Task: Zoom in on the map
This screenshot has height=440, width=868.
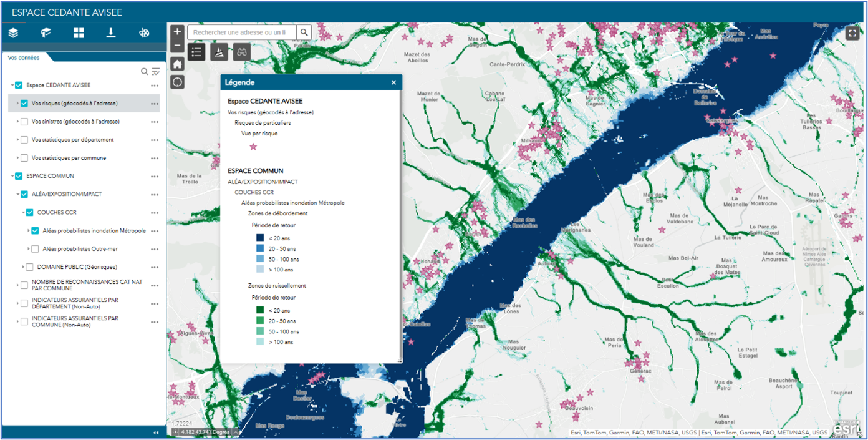Action: 178,31
